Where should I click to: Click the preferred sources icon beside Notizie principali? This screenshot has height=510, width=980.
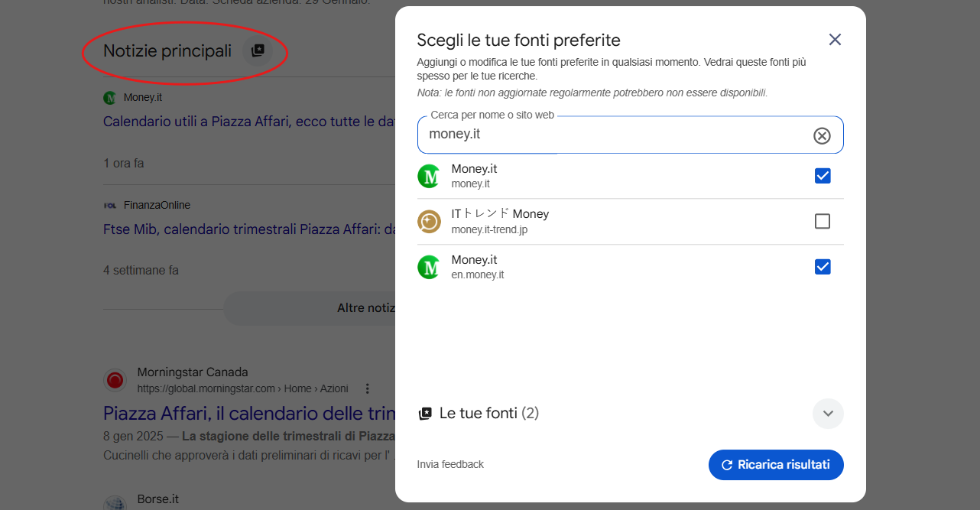pyautogui.click(x=258, y=50)
